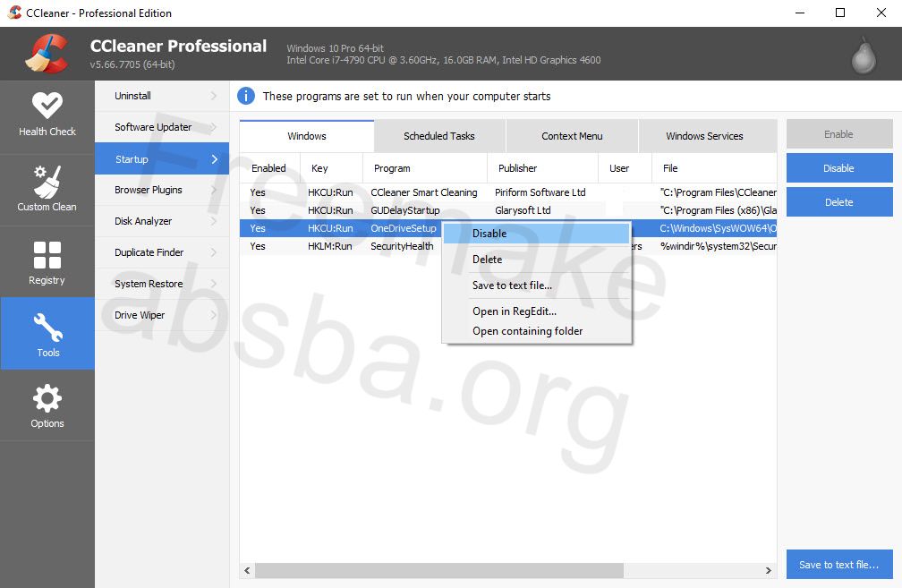Click Save to text file button at bottom
The height and width of the screenshot is (588, 902).
[x=839, y=565]
